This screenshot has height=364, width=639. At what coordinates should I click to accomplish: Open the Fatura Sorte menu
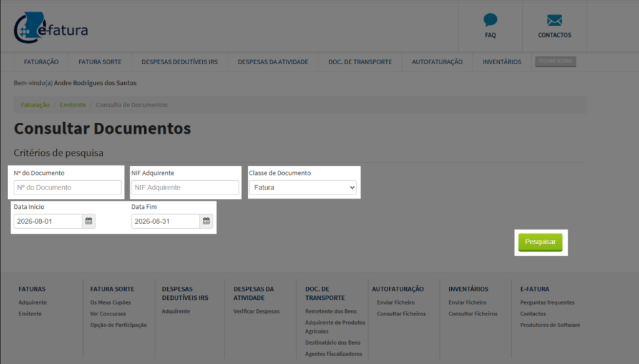(100, 62)
